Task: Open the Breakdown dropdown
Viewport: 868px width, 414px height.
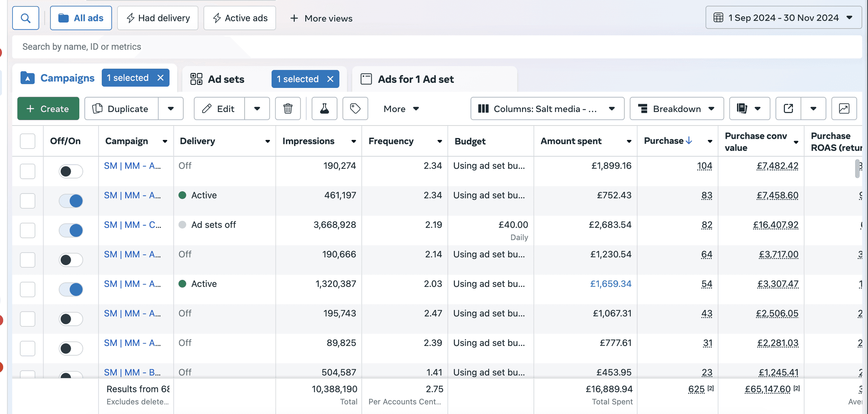Action: point(677,108)
